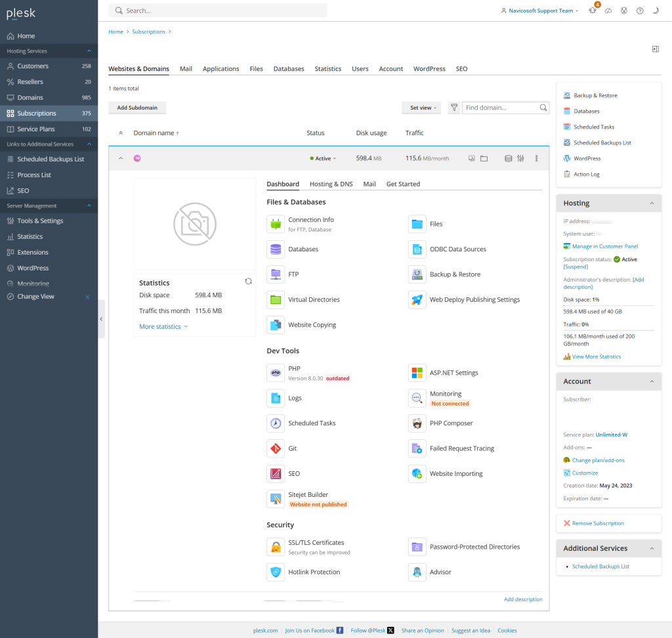Switch to the WordPress tab
The height and width of the screenshot is (638, 672).
tap(429, 69)
